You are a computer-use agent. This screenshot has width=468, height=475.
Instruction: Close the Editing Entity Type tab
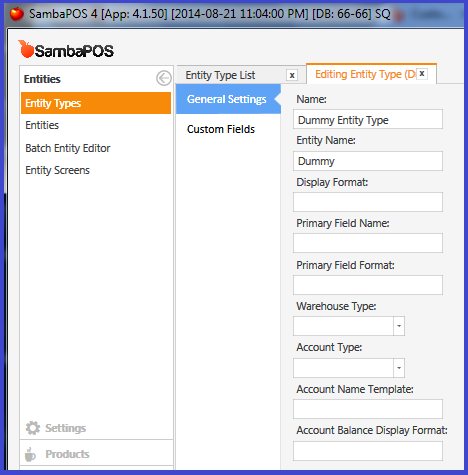[x=422, y=74]
